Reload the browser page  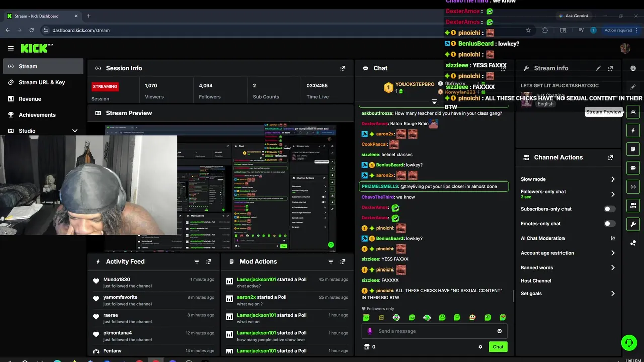coord(31,30)
